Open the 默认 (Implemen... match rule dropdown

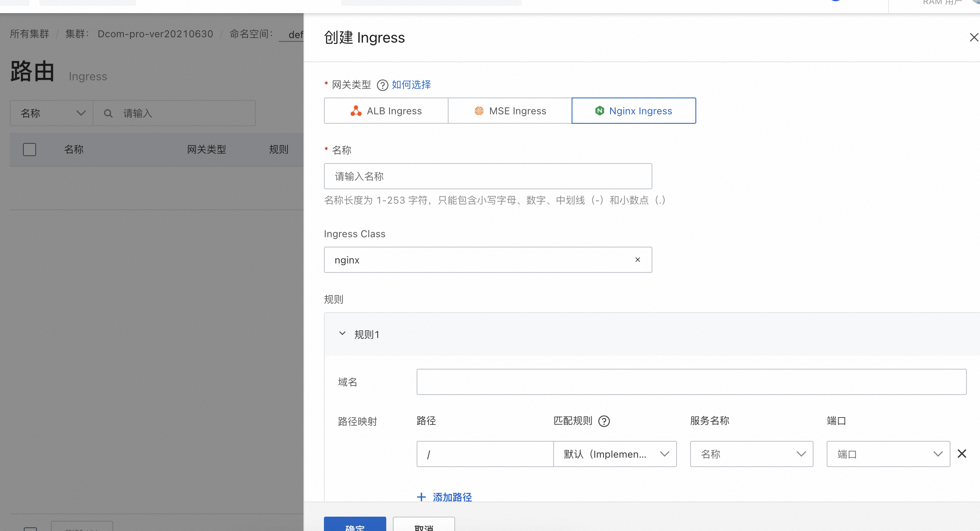tap(615, 454)
